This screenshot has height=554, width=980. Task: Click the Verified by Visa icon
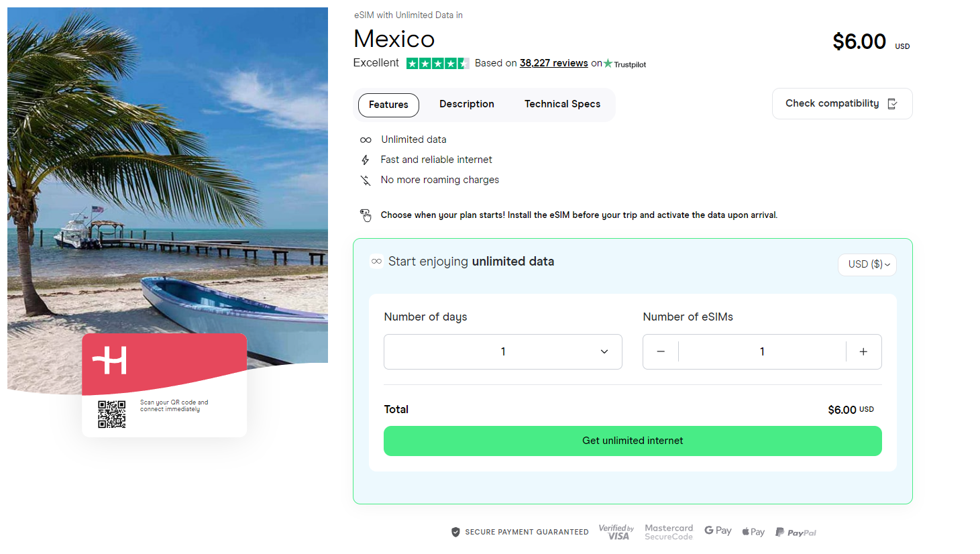616,531
